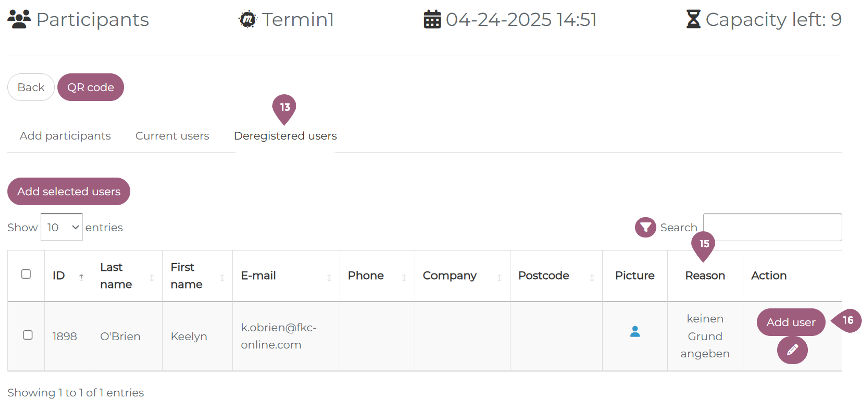Check the O'Brien row checkbox
Viewport: 868px width, 405px height.
[28, 335]
